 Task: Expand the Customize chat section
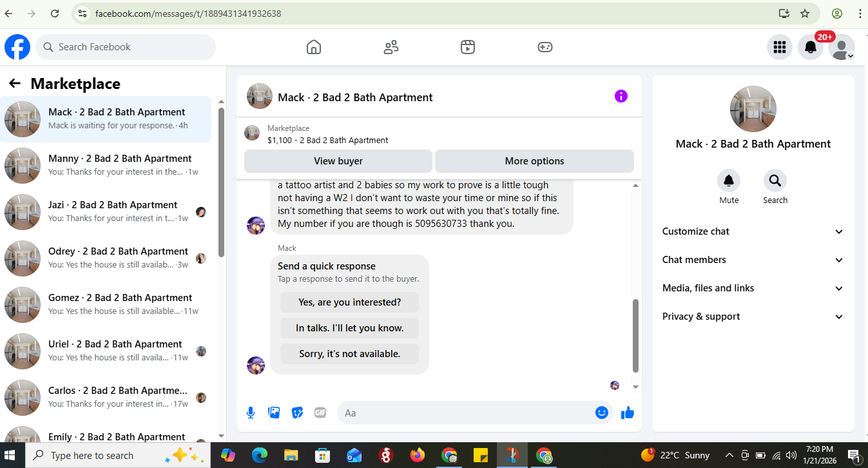pyautogui.click(x=753, y=231)
